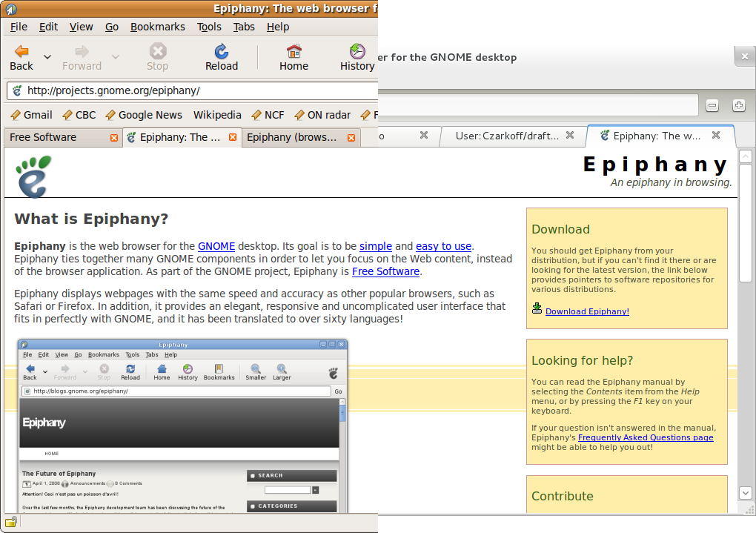This screenshot has height=533, width=756.
Task: Close the Epiphany (brows… tab
Action: click(352, 138)
